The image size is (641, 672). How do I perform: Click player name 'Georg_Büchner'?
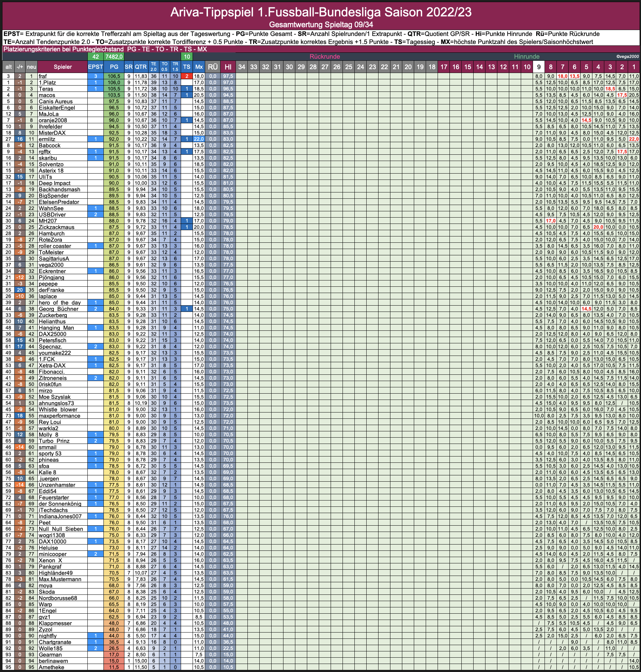58,309
